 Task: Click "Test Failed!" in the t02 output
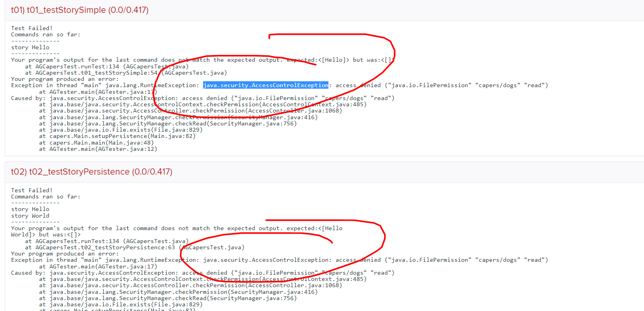click(x=32, y=190)
